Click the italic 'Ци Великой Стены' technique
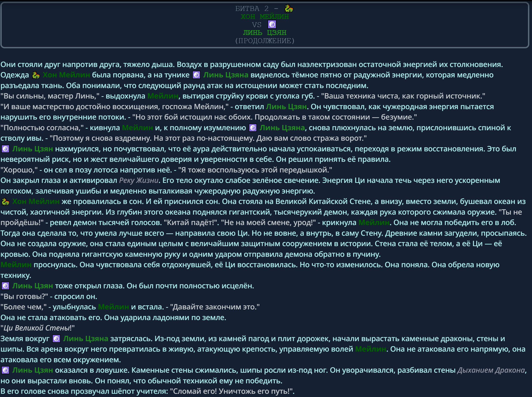532x397 pixels. point(37,328)
